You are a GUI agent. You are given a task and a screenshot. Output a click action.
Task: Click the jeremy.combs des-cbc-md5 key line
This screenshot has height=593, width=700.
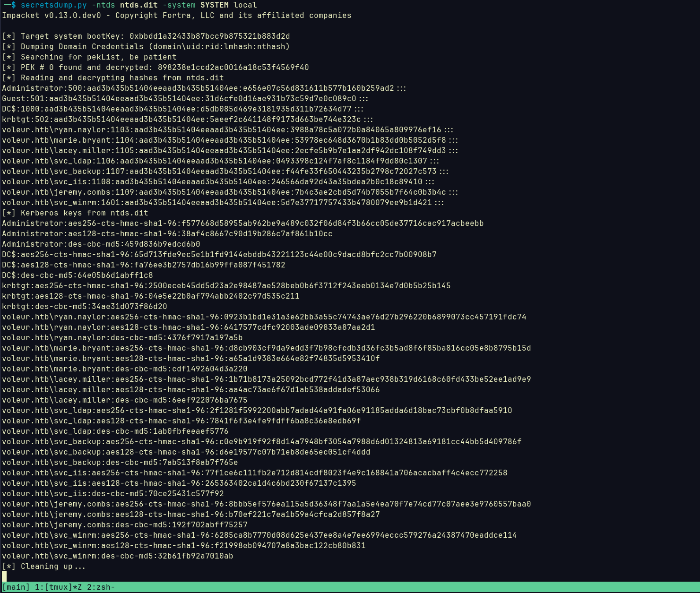point(125,525)
